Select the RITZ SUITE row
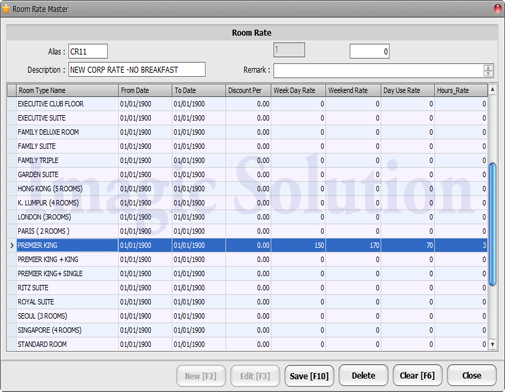 [247, 288]
